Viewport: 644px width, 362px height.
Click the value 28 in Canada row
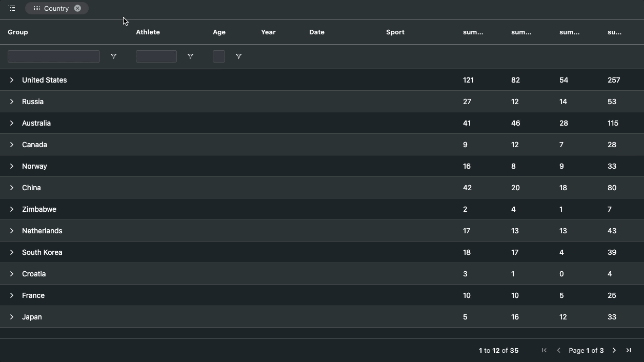point(612,145)
